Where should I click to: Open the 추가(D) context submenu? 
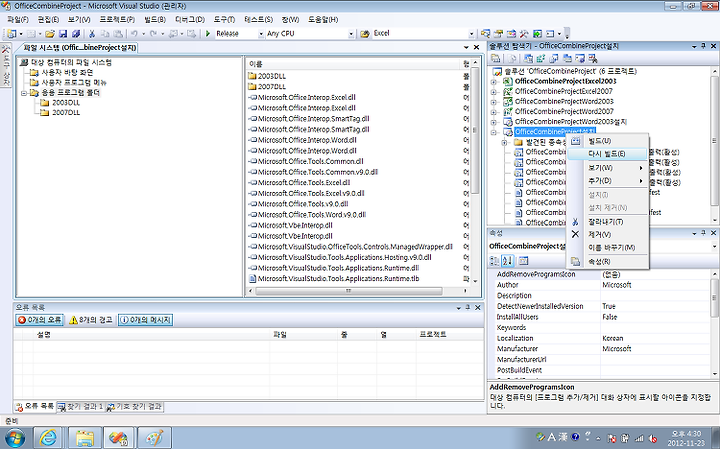pos(607,181)
